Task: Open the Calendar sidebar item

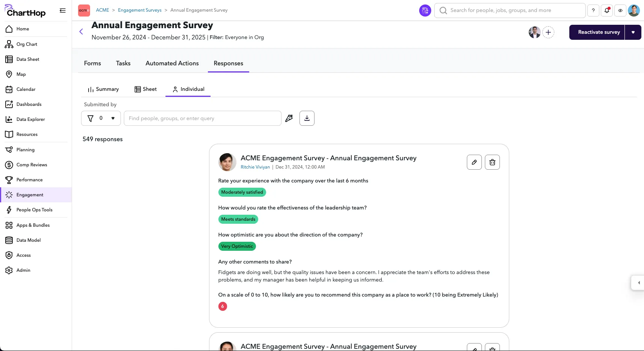Action: pyautogui.click(x=36, y=89)
